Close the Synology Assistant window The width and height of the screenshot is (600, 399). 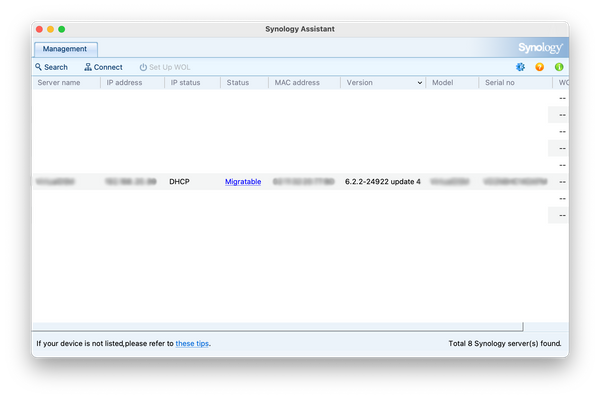pos(39,29)
